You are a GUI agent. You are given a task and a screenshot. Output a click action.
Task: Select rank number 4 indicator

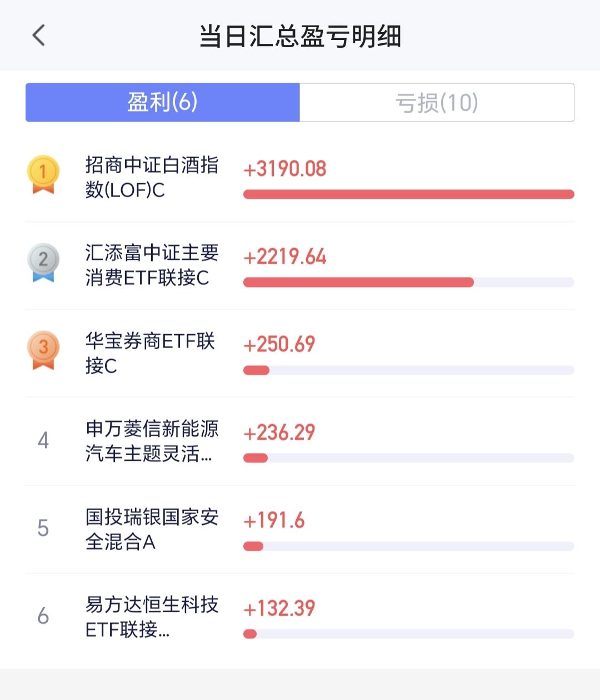coord(43,441)
